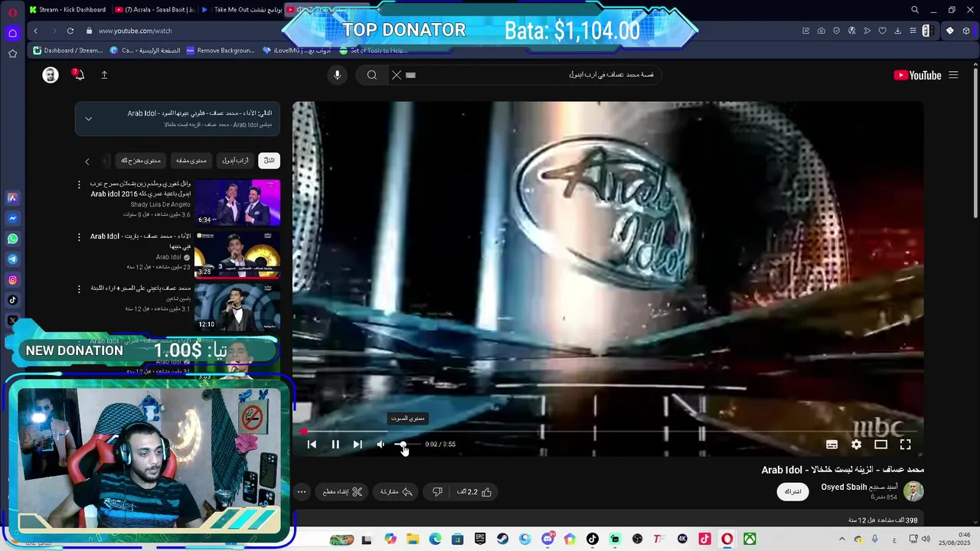The height and width of the screenshot is (551, 980).
Task: Open Messenger in the Opera sidebar
Action: (12, 218)
